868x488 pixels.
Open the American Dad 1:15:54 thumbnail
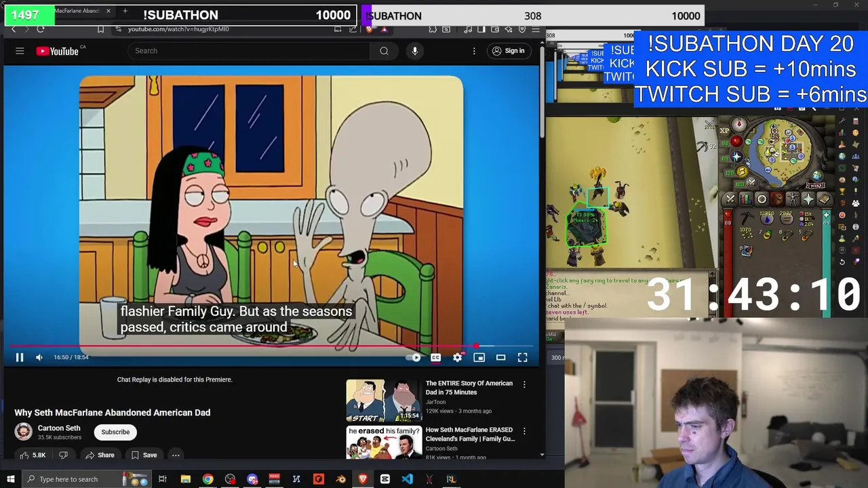[x=383, y=401]
